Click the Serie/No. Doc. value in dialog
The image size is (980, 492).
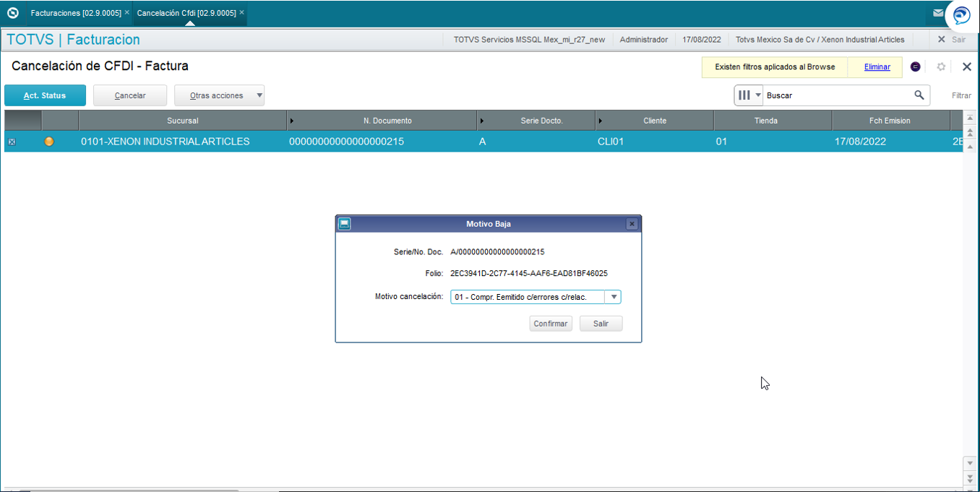pos(497,252)
